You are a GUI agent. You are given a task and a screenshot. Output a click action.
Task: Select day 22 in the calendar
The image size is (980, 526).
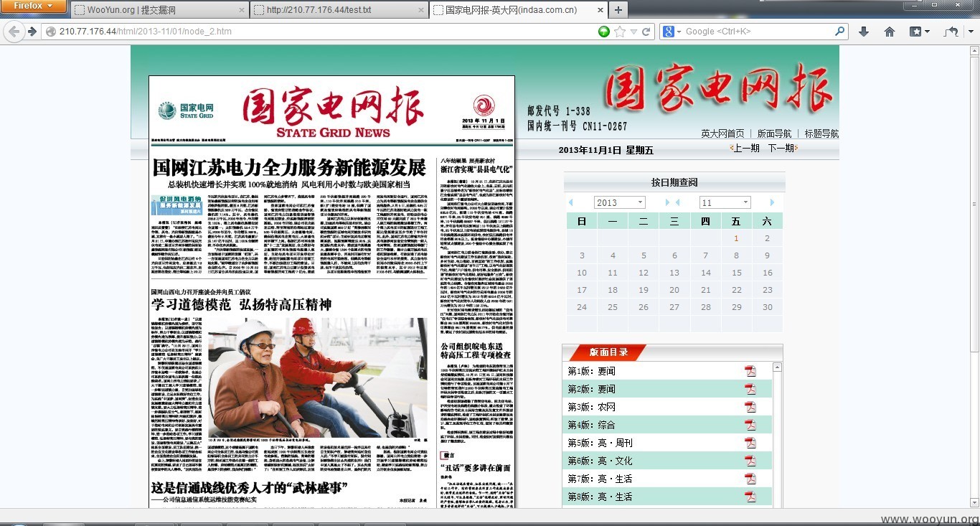[x=737, y=290]
